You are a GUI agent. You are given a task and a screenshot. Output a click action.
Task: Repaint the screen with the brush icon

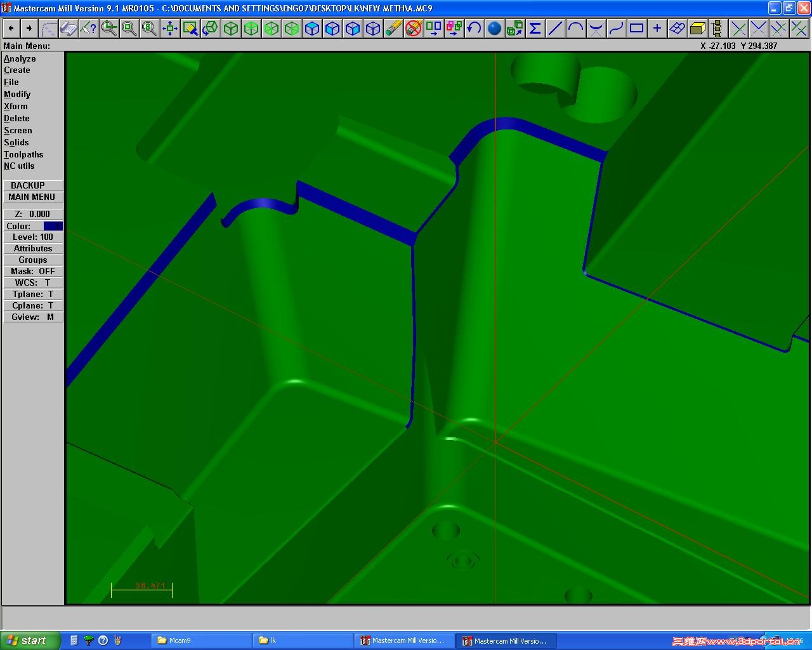pos(190,28)
